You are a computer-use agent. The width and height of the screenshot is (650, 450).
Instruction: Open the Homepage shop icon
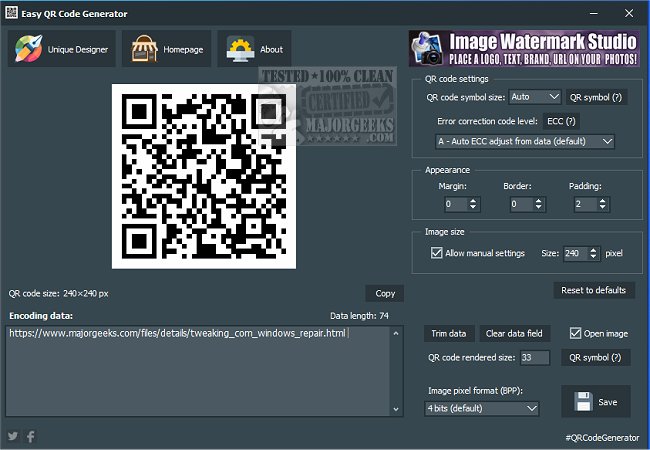pyautogui.click(x=144, y=49)
